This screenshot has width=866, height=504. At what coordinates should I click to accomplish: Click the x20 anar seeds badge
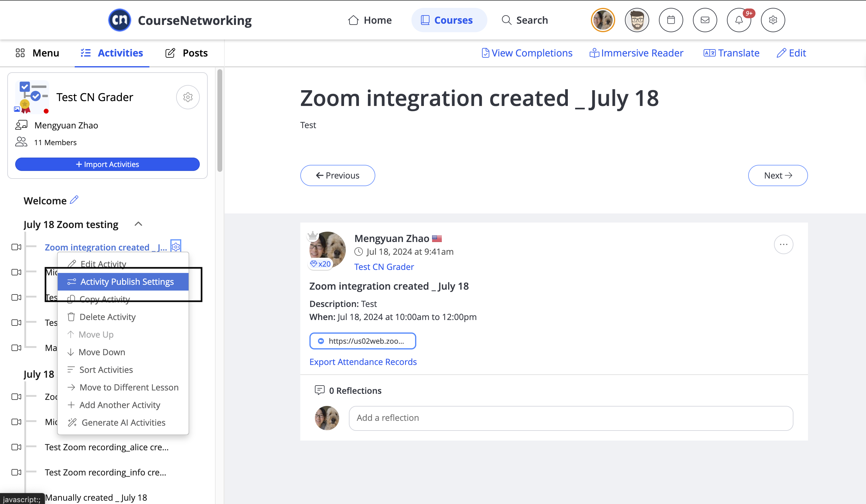coord(320,264)
